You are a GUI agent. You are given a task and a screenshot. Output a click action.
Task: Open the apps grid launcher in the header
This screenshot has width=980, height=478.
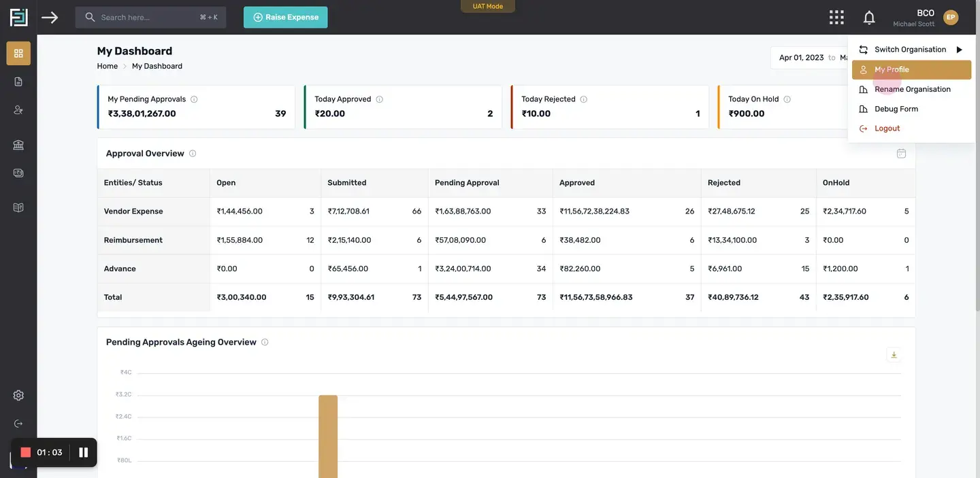pyautogui.click(x=836, y=17)
